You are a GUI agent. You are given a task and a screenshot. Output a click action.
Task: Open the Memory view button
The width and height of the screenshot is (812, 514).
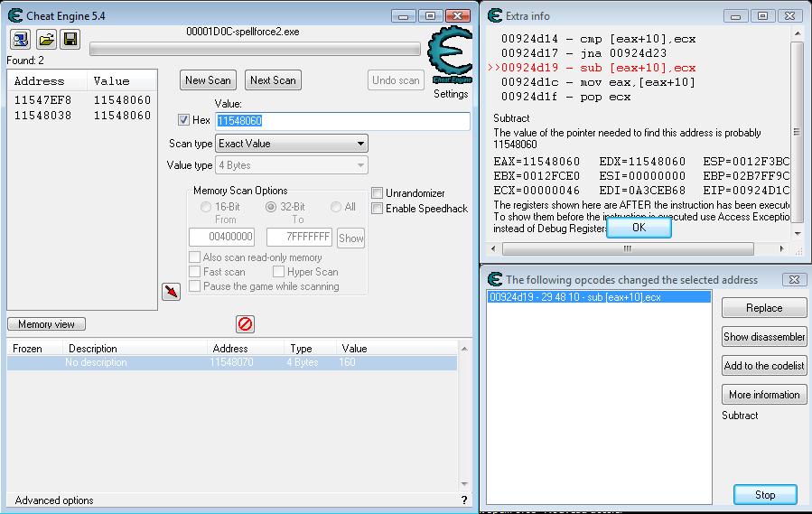coord(47,324)
